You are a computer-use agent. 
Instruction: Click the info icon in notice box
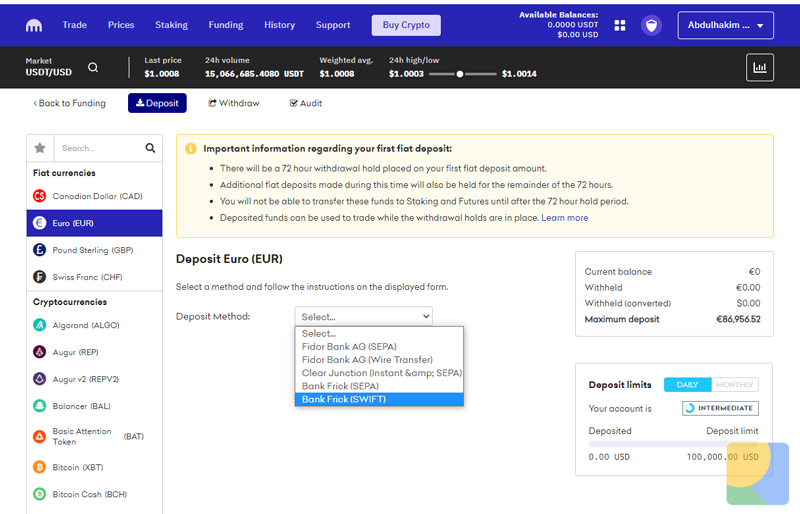(191, 149)
